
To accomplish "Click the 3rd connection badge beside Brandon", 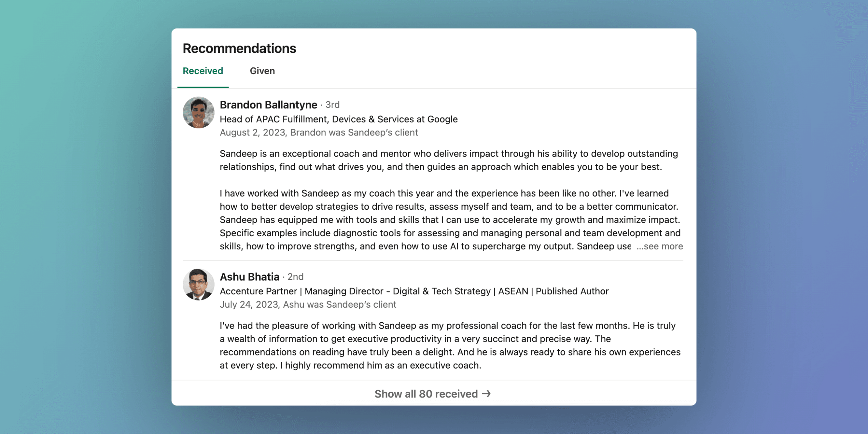I will pyautogui.click(x=332, y=105).
